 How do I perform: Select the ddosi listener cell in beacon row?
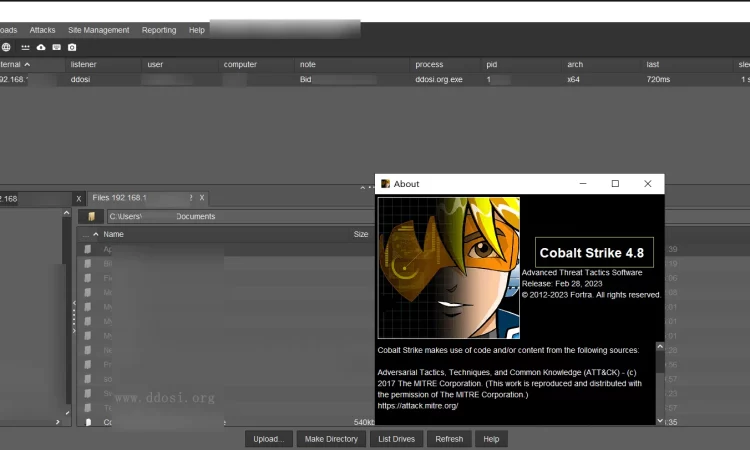coord(80,79)
